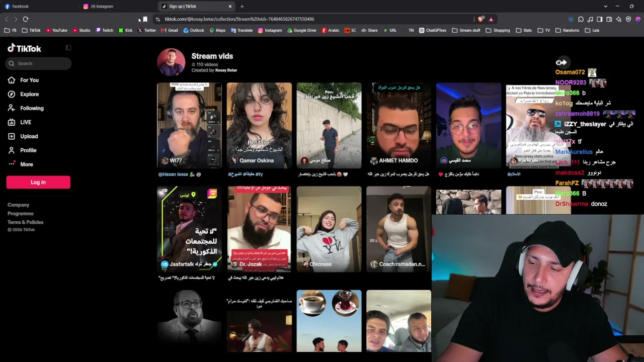Image resolution: width=644 pixels, height=362 pixels.
Task: Open the Programme footer link
Action: click(x=21, y=214)
